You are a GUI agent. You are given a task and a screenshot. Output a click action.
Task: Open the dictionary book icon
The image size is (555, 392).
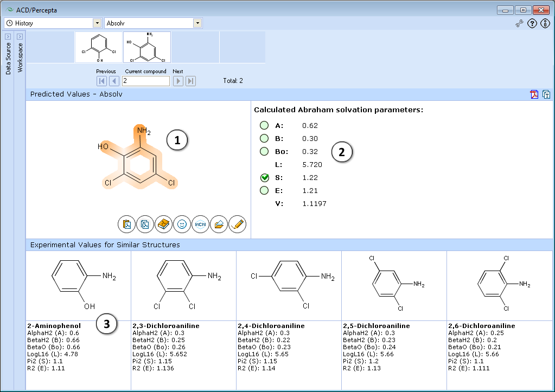(163, 224)
